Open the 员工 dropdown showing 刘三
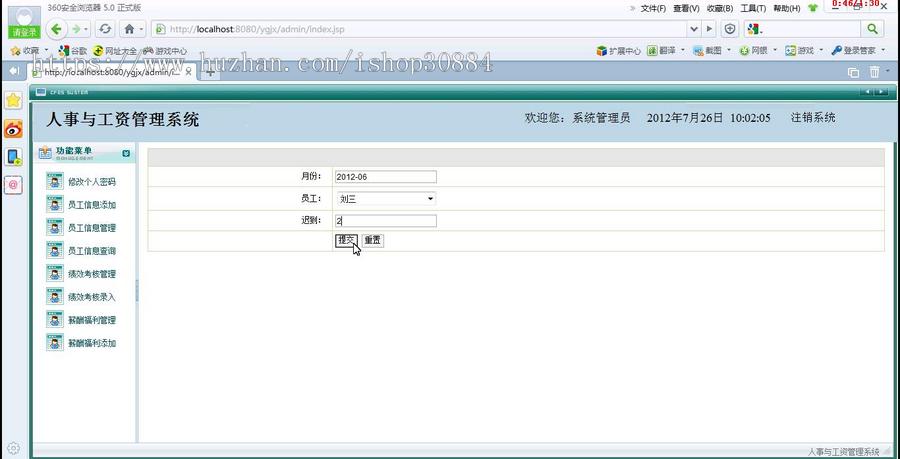The height and width of the screenshot is (459, 900). [x=386, y=199]
